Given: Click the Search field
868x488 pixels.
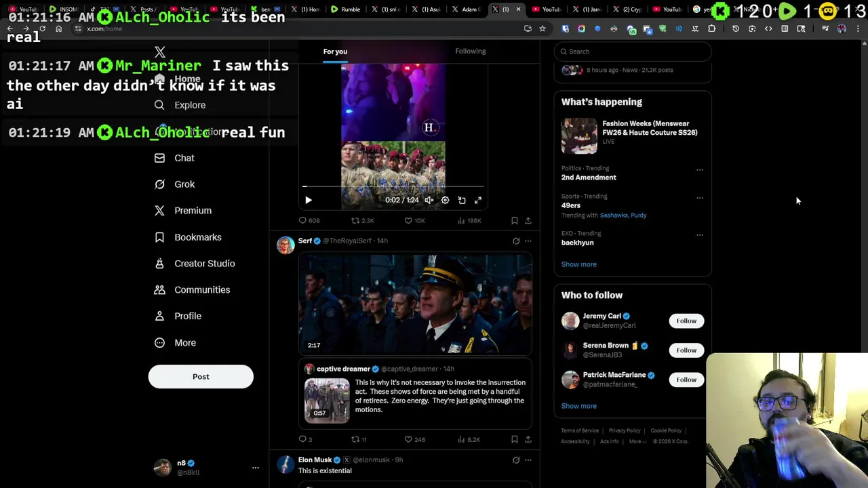Looking at the screenshot, I should point(633,52).
